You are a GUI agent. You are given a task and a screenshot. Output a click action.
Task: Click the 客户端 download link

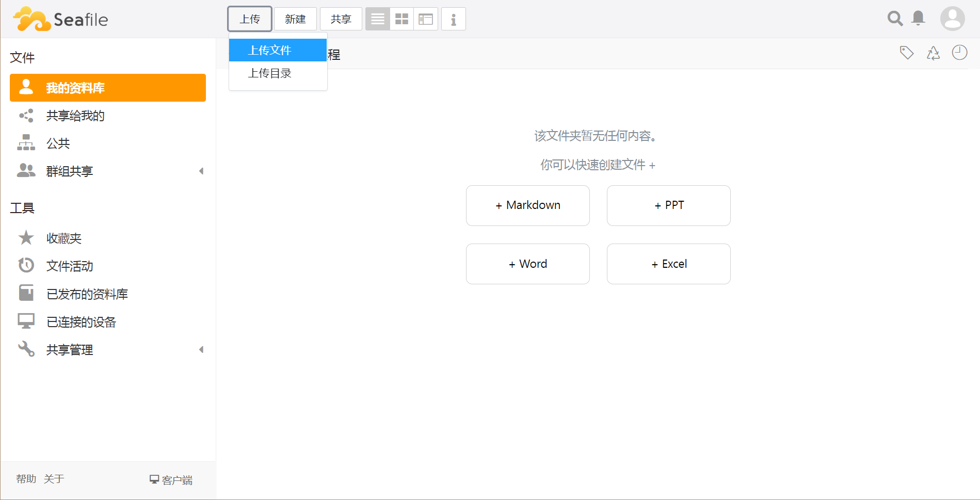(x=171, y=480)
